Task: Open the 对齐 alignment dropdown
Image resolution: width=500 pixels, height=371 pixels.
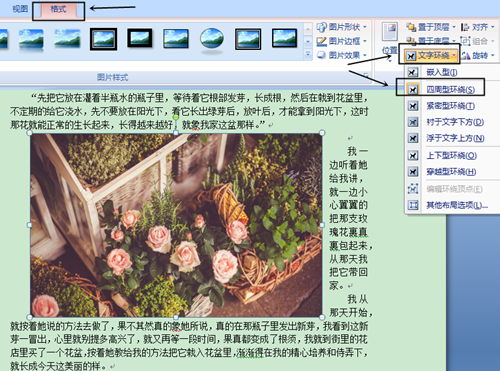Action: click(x=478, y=27)
